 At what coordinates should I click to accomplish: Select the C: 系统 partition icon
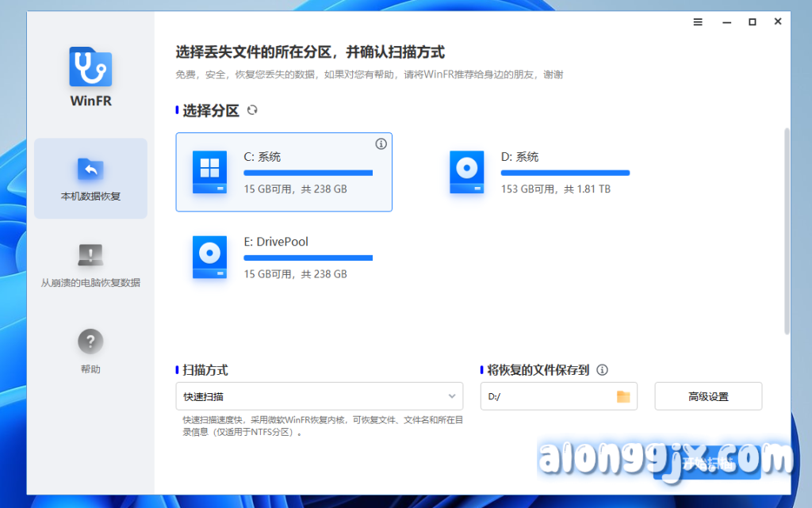click(x=209, y=172)
